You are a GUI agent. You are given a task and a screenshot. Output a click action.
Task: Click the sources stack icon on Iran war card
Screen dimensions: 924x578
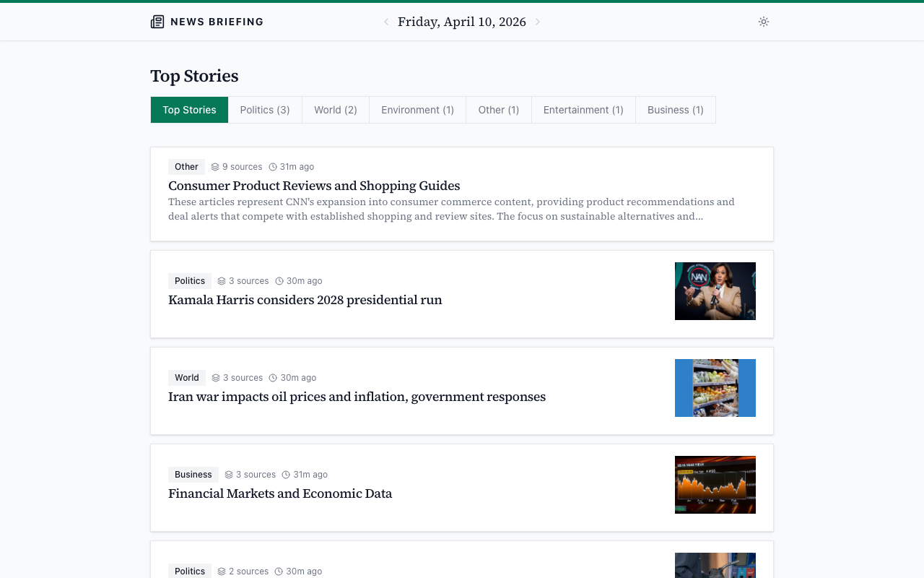point(216,378)
